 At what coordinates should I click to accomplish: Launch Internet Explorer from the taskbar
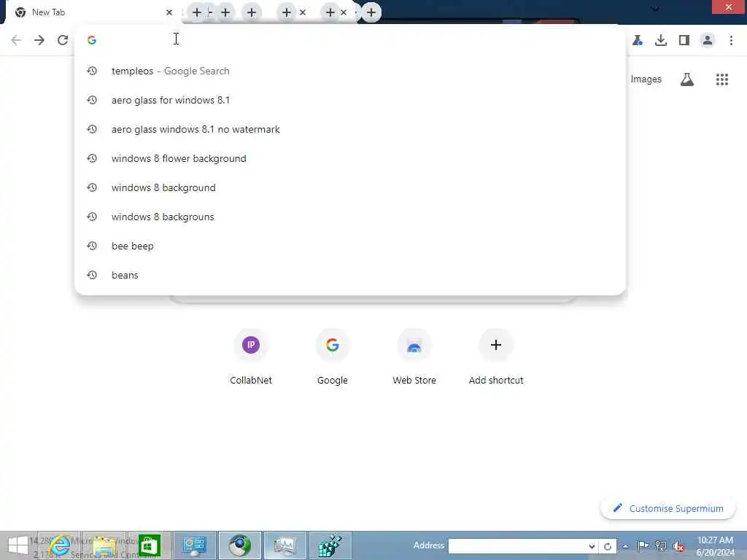click(x=59, y=545)
